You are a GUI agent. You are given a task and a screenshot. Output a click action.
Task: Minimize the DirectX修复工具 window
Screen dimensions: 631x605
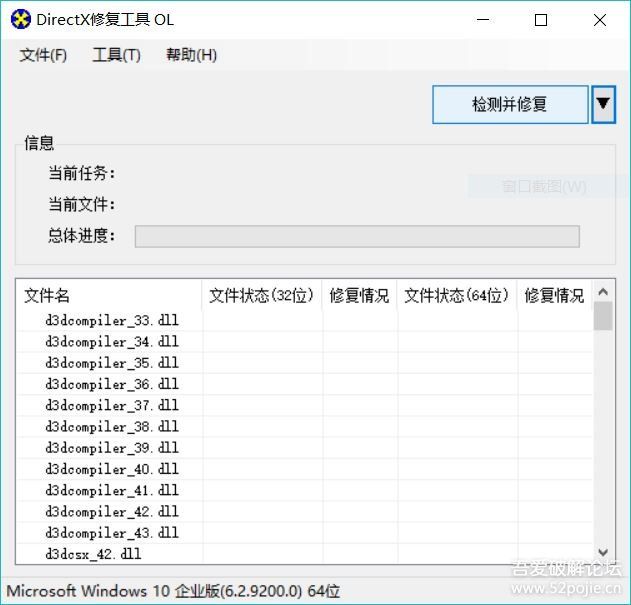point(483,20)
